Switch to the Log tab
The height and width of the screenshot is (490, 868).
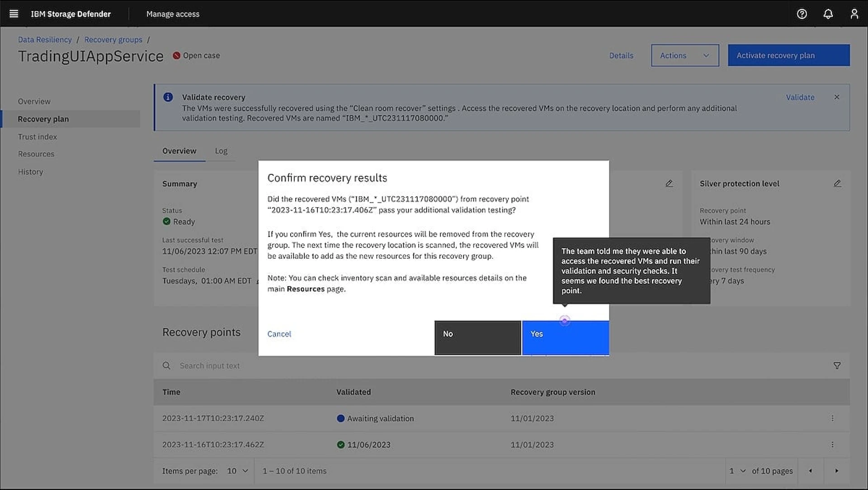[x=221, y=151]
